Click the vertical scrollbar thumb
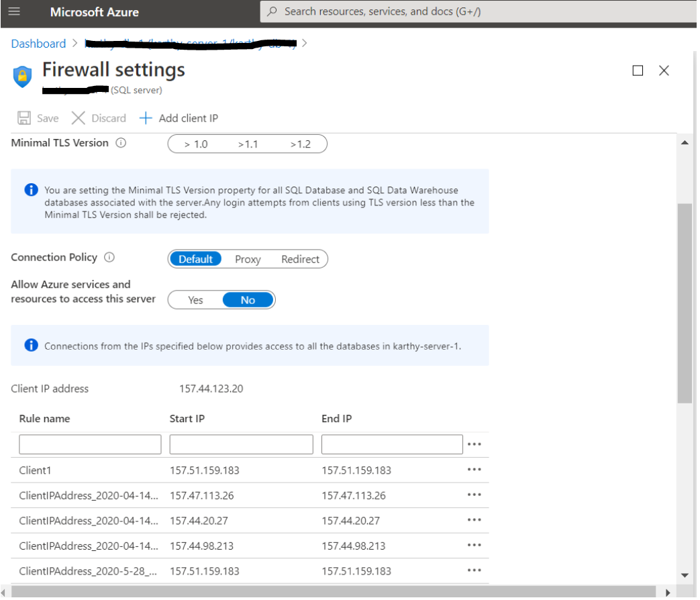700x600 pixels. click(685, 303)
